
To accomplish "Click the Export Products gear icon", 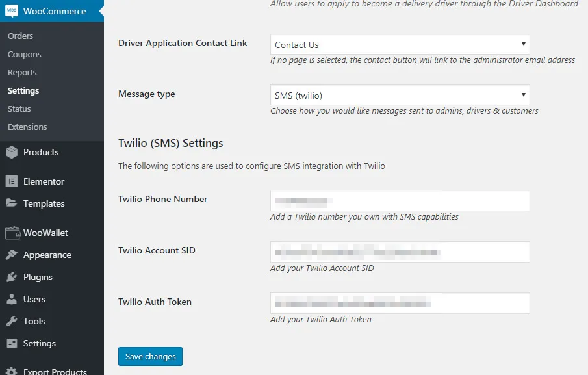I will tap(12, 371).
